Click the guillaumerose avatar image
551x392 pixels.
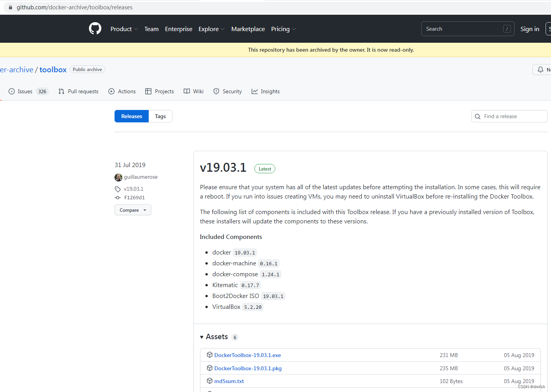[x=118, y=177]
